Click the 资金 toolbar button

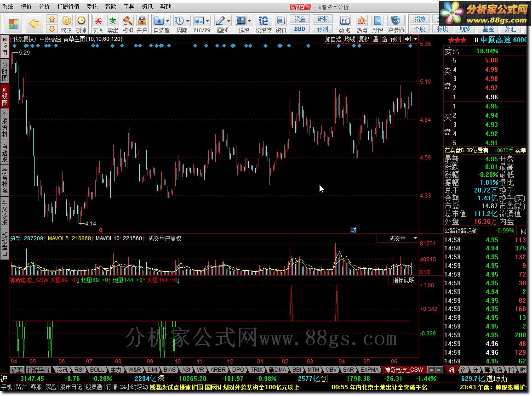(300, 19)
